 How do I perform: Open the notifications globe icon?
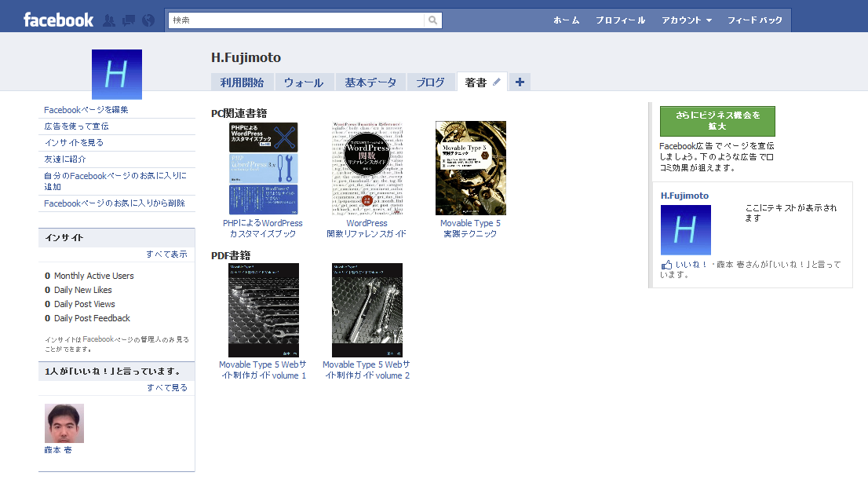coord(148,20)
